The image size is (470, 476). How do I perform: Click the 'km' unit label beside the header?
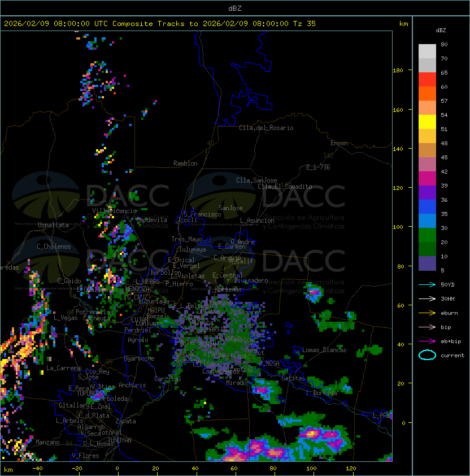coord(403,24)
